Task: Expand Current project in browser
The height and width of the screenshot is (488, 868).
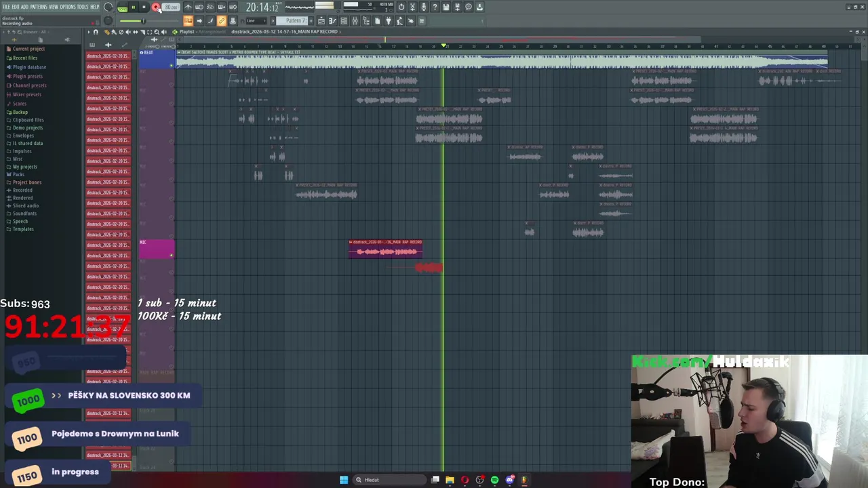Action: (28, 49)
